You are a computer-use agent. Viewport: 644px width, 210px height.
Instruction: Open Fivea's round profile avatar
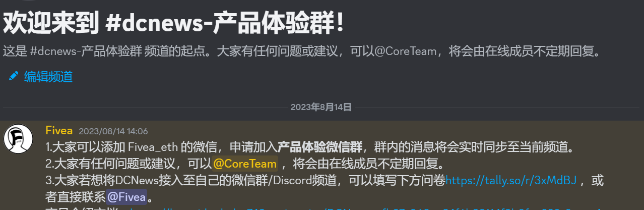pos(18,138)
